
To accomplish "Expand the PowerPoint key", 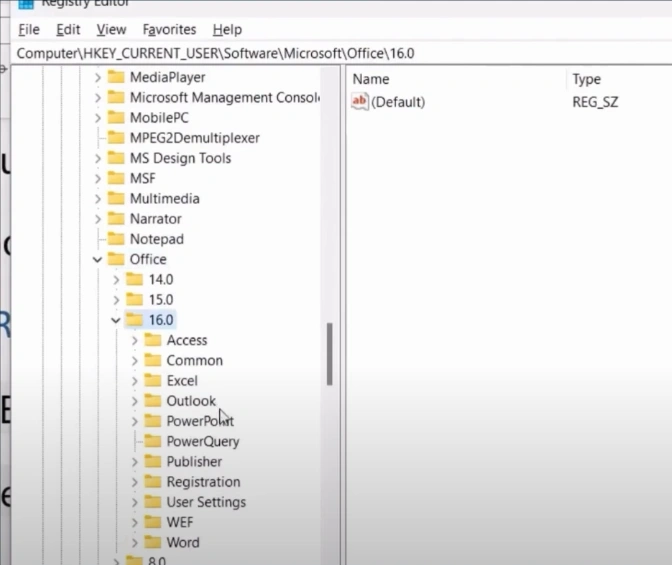I will 135,421.
